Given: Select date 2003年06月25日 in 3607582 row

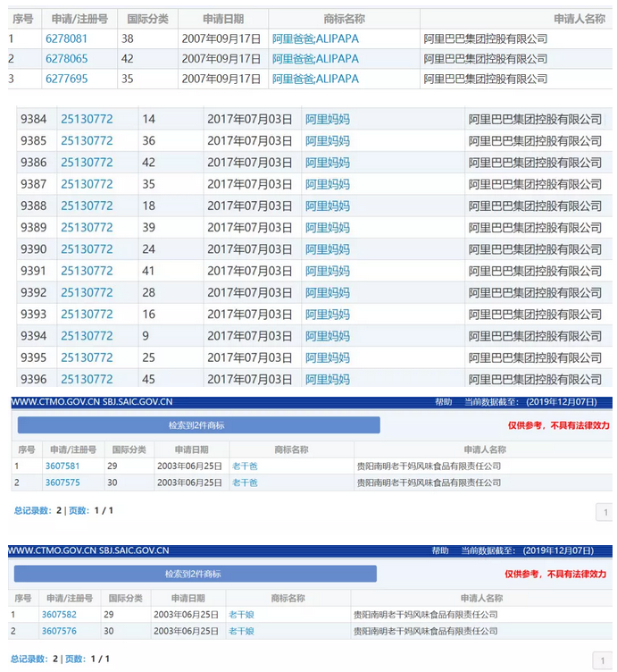Looking at the screenshot, I should [x=187, y=615].
